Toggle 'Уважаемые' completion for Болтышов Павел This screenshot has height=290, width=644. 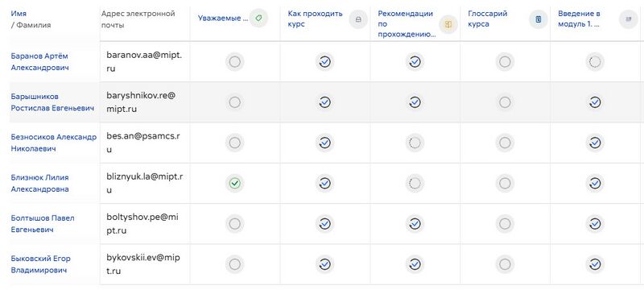pos(235,224)
